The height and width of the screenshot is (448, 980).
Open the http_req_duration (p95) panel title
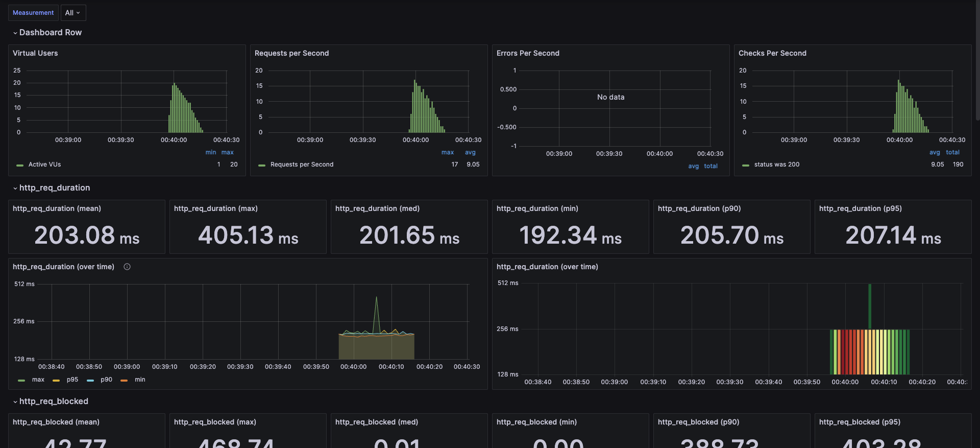coord(861,208)
